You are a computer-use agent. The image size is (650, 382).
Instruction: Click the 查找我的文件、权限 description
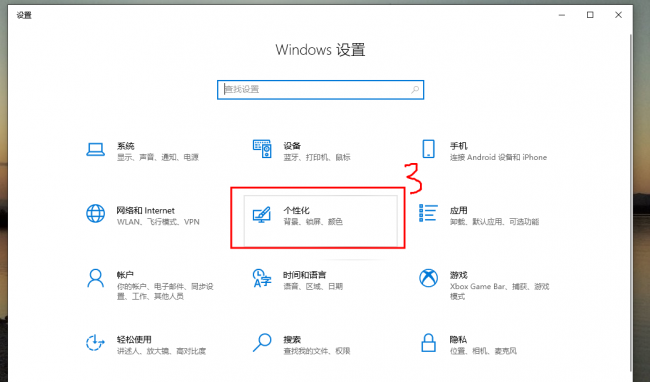tap(317, 351)
